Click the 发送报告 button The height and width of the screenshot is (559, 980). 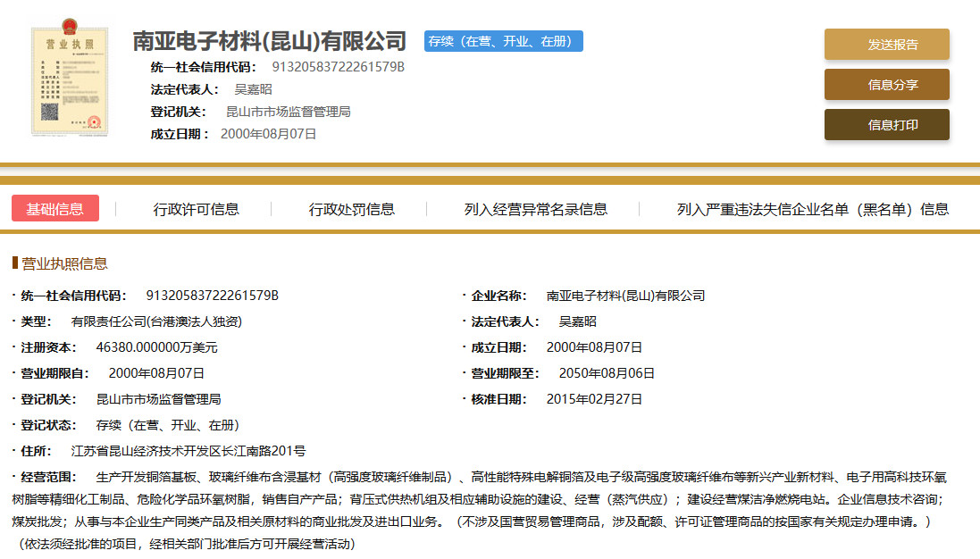(x=886, y=45)
